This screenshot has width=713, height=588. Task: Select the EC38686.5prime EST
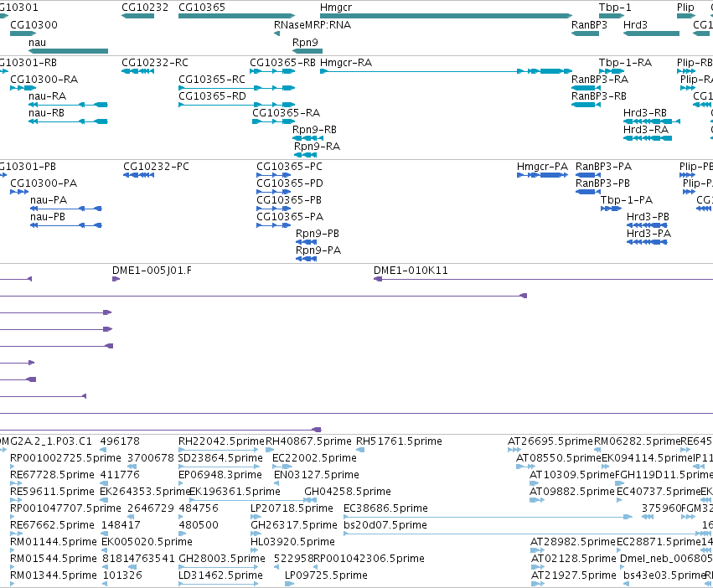488,517
